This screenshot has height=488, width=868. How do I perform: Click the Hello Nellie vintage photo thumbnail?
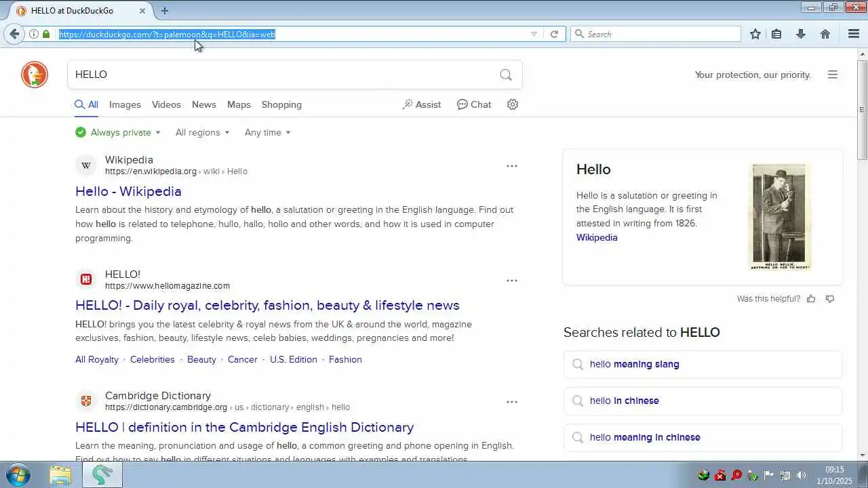click(x=780, y=217)
